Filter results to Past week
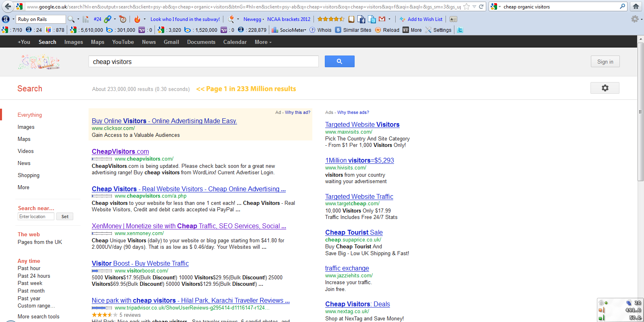The image size is (644, 322). tap(30, 283)
